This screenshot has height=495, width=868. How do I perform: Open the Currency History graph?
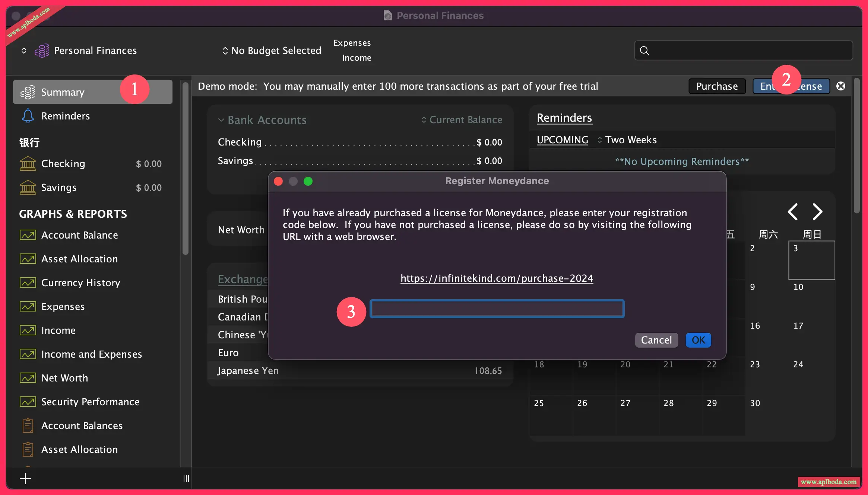[x=80, y=283]
